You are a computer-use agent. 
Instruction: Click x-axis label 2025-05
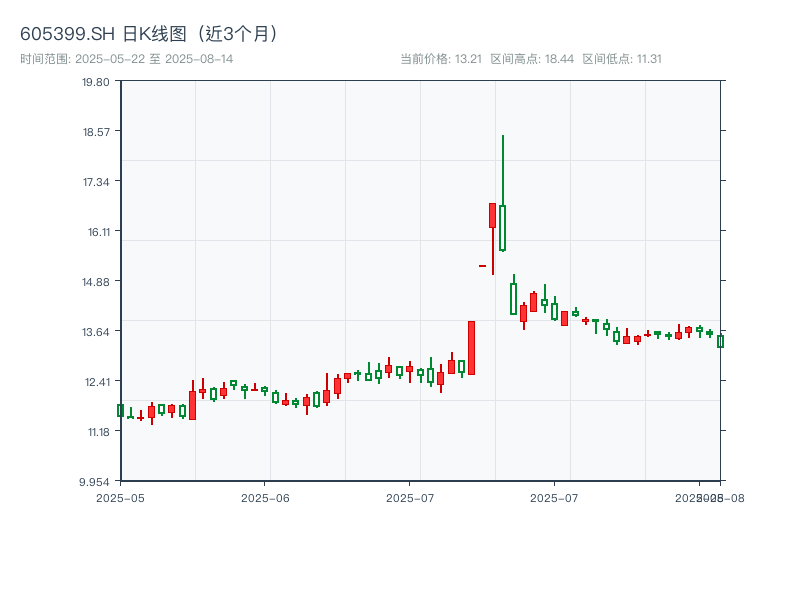click(120, 498)
